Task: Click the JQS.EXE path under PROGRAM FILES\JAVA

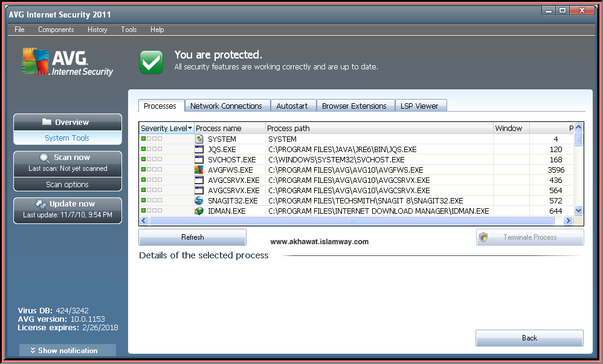Action: 342,150
